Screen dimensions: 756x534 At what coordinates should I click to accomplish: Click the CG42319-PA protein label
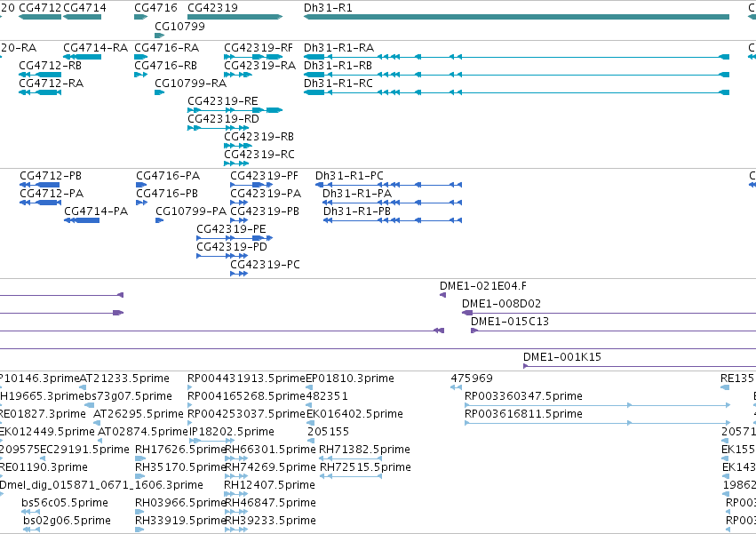tap(266, 194)
